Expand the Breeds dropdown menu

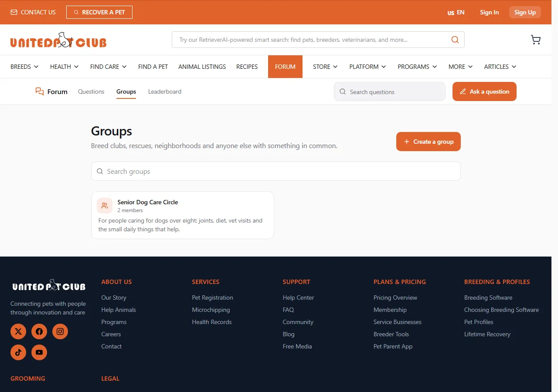(x=24, y=67)
